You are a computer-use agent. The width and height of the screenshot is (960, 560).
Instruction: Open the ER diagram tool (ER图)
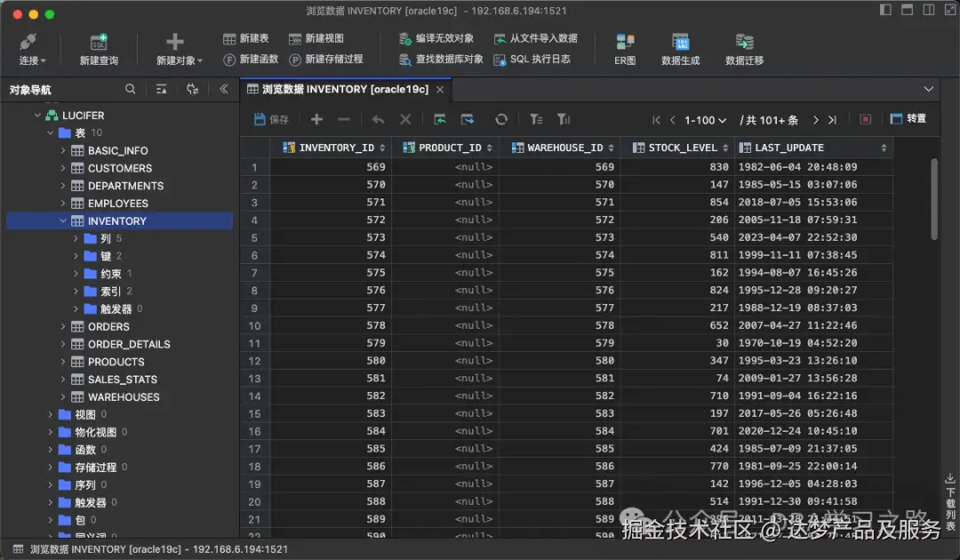pyautogui.click(x=623, y=48)
